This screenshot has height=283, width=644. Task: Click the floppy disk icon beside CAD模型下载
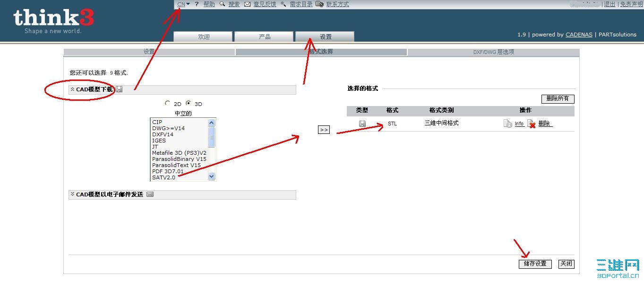(119, 89)
